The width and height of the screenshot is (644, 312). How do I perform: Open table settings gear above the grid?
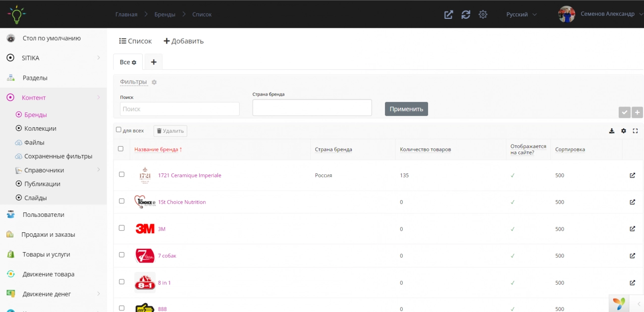tap(624, 131)
